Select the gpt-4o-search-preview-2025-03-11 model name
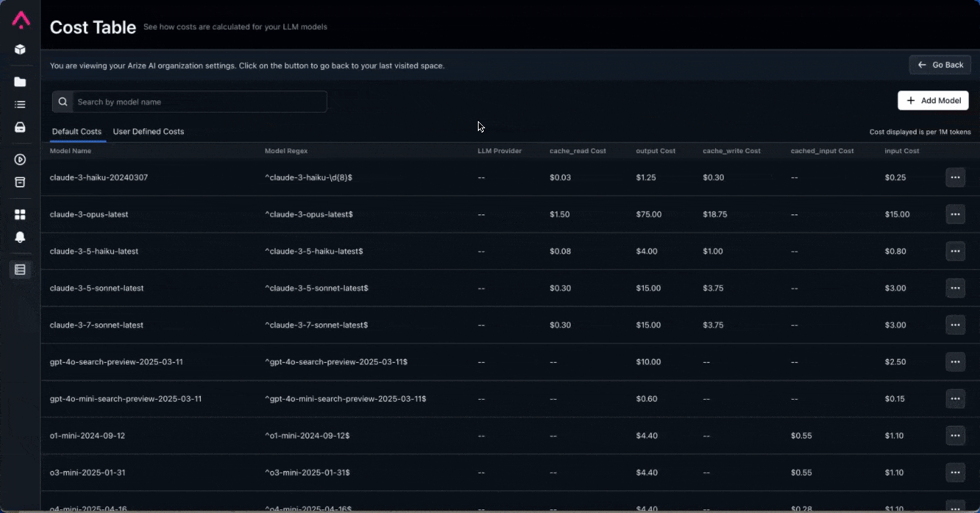Image resolution: width=980 pixels, height=513 pixels. (116, 362)
